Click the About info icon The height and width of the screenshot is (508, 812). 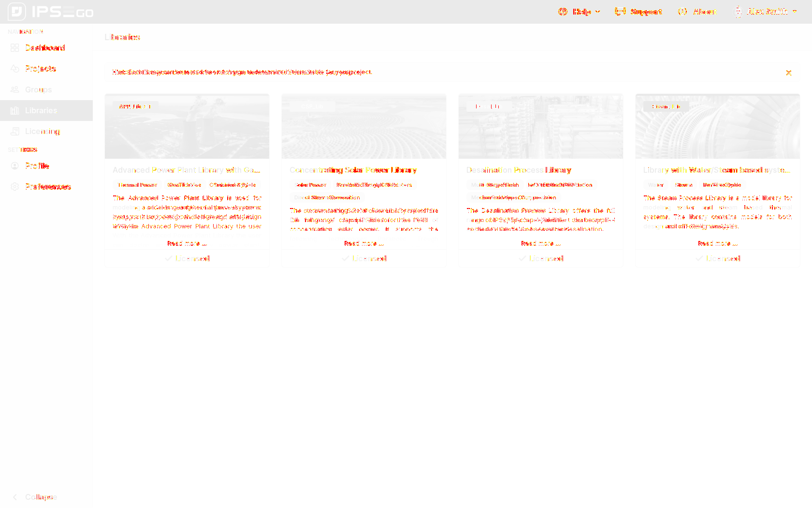tap(682, 12)
